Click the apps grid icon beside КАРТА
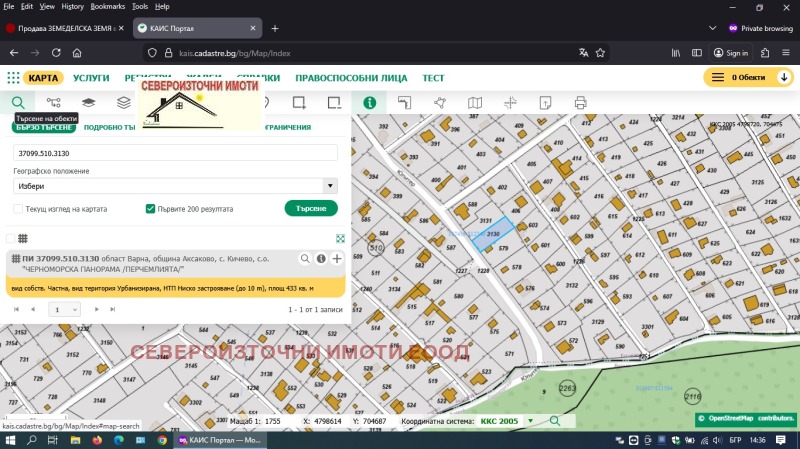This screenshot has height=449, width=800. coord(13,77)
